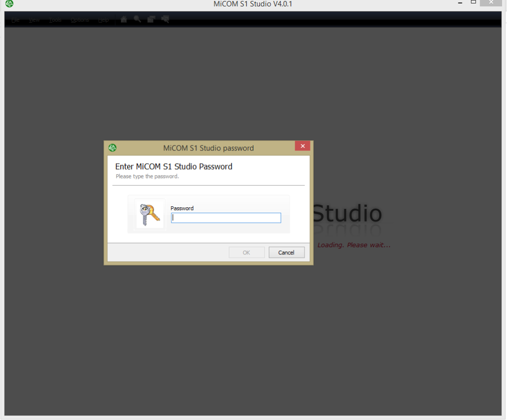Image resolution: width=507 pixels, height=420 pixels.
Task: Click the Home toolbar icon
Action: tap(123, 19)
